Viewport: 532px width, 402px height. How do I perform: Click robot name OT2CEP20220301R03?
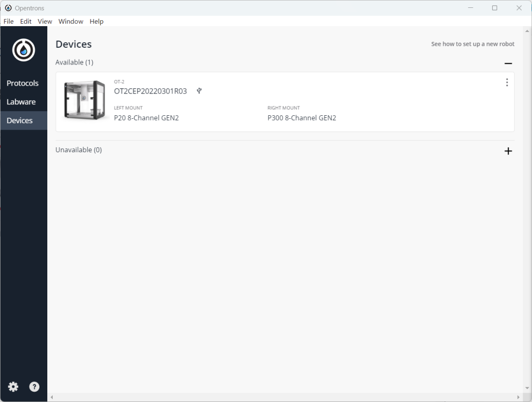pos(150,91)
